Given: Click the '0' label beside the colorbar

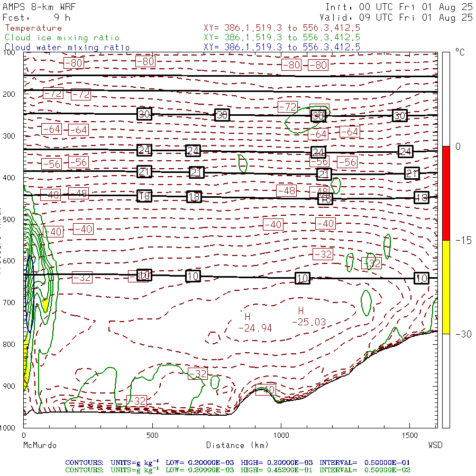Looking at the screenshot, I should [x=458, y=147].
